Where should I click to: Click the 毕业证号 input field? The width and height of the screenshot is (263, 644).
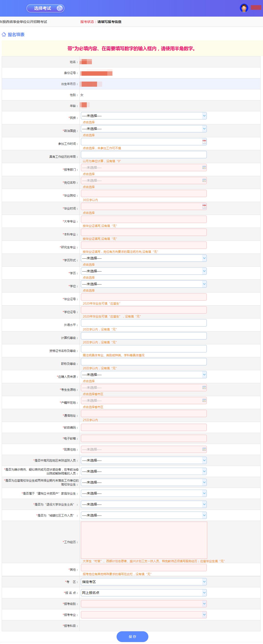144,297
